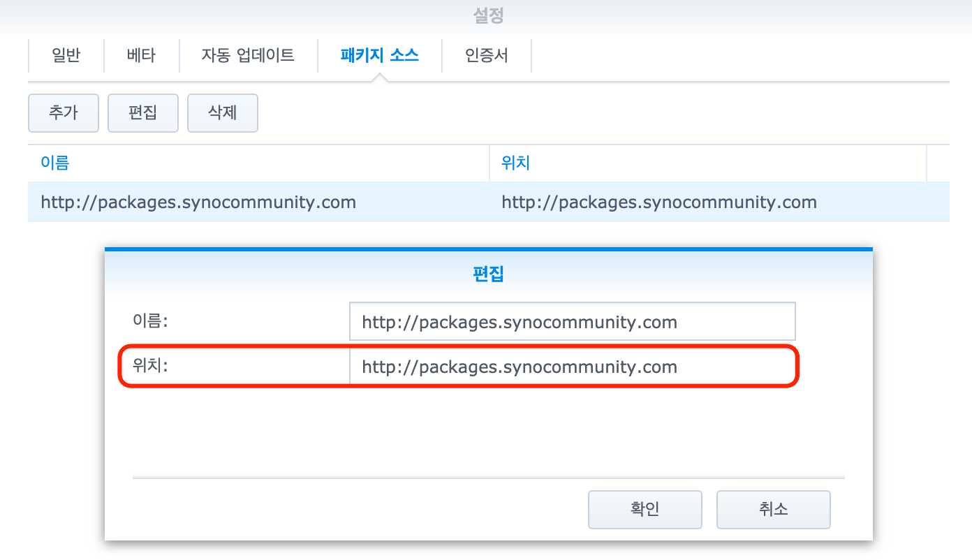Go to the 인증서 tab
This screenshot has width=972, height=560.
[487, 56]
